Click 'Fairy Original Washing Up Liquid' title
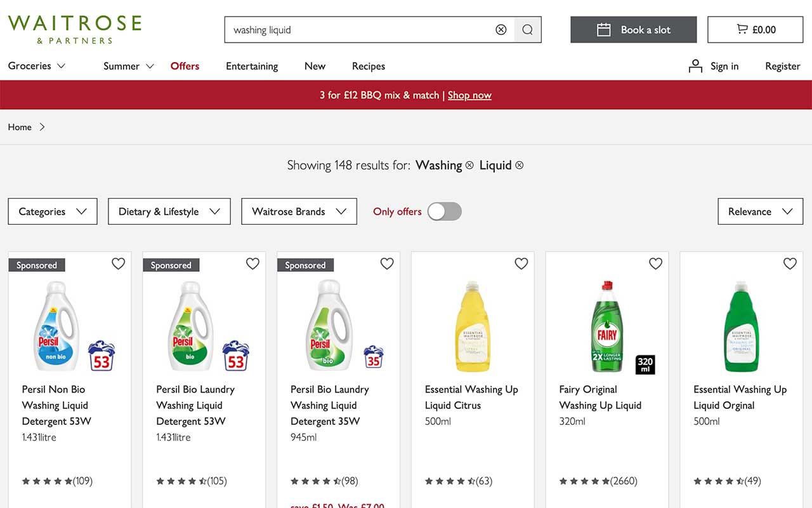The image size is (812, 508). pos(600,398)
